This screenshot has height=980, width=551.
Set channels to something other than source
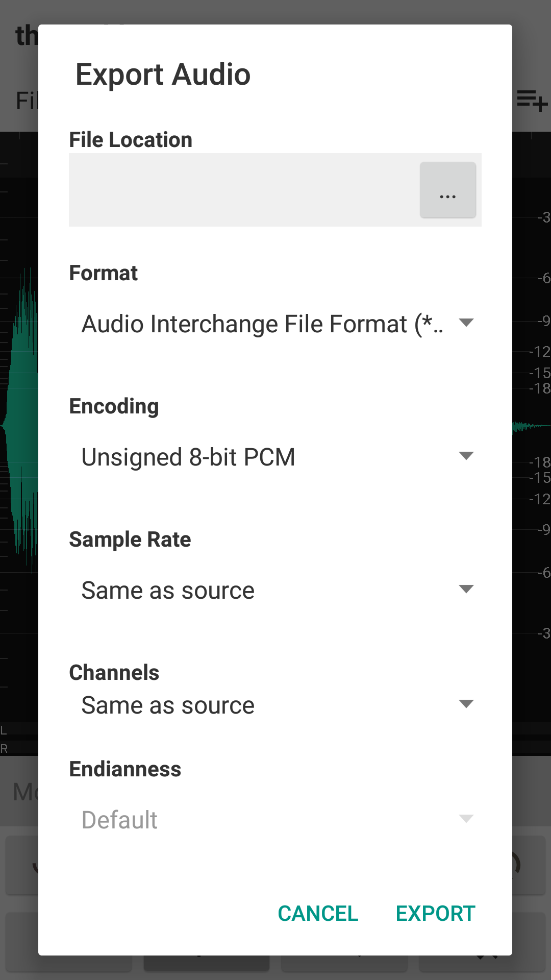167,704
